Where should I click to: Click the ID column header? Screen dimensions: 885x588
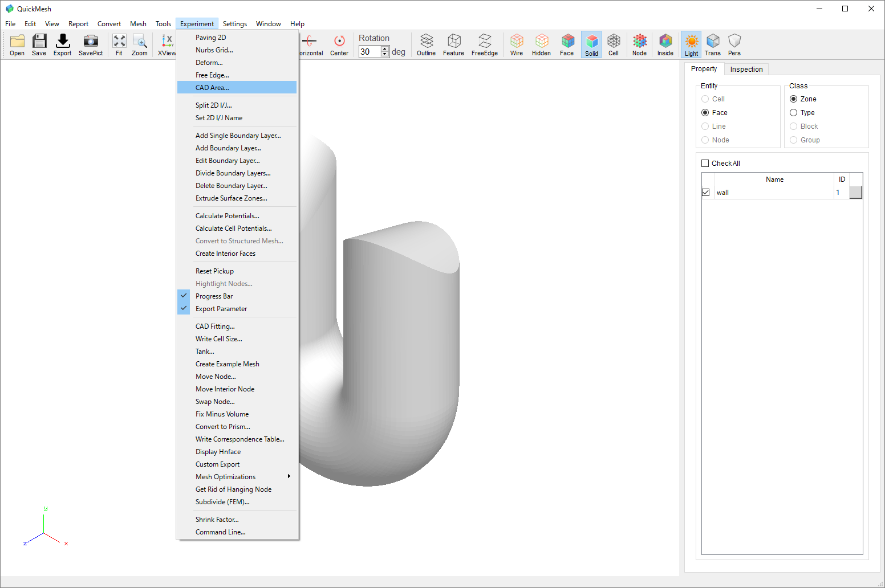point(842,179)
